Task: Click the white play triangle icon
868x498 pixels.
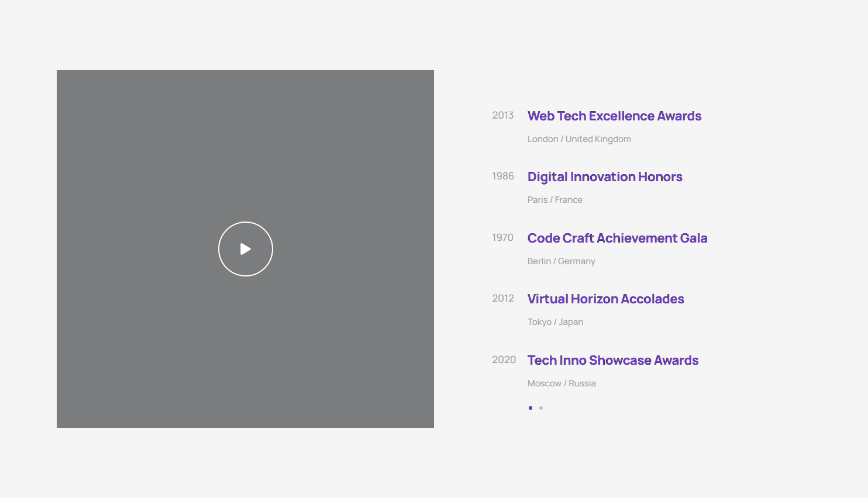Action: point(246,249)
